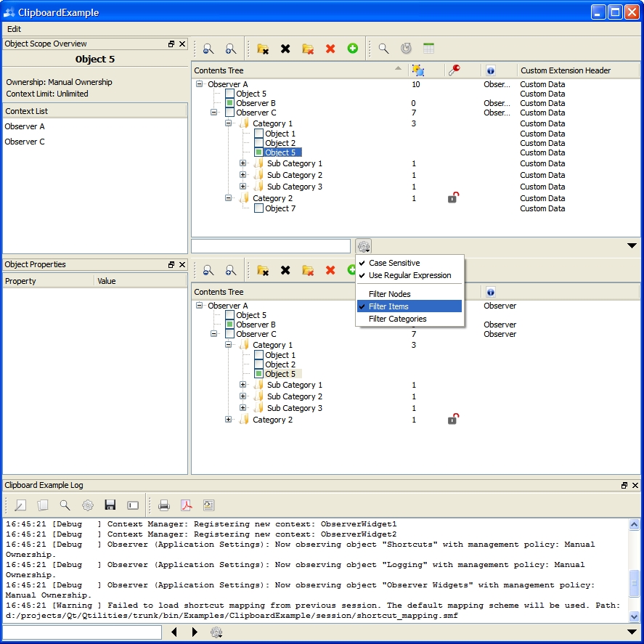Viewport: 644px width, 644px height.
Task: Click the print icon in the Clipboard Example Log
Action: coord(163,505)
